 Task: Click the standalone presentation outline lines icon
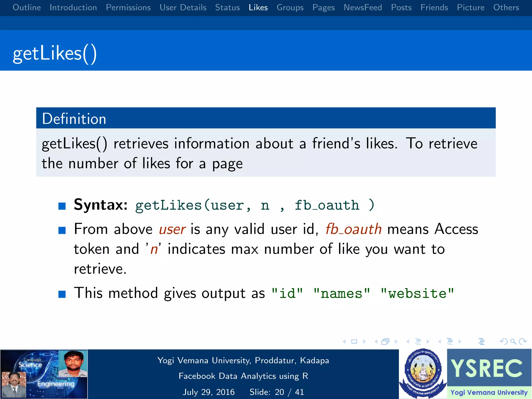click(481, 342)
